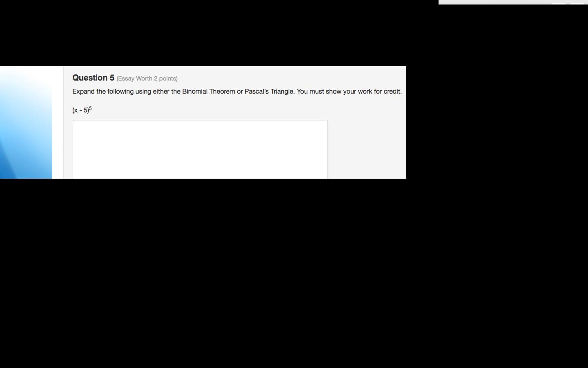Click the top border of the answer box

(x=200, y=120)
